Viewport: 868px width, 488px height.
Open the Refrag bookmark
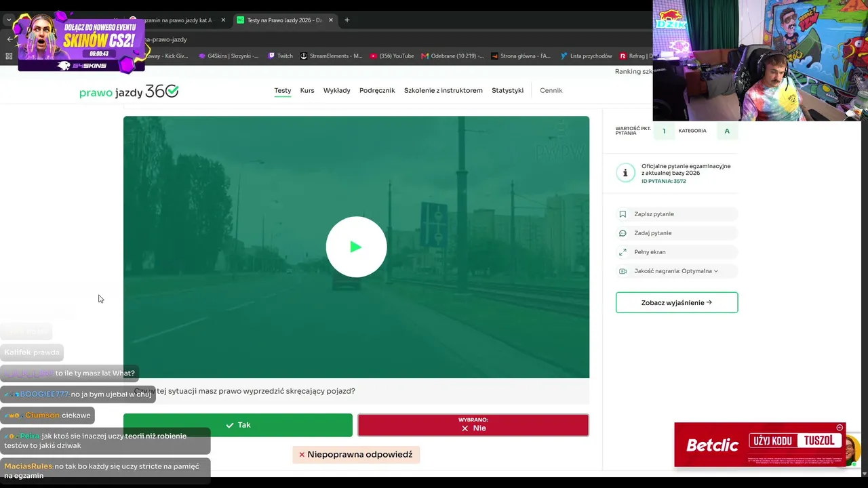click(635, 56)
